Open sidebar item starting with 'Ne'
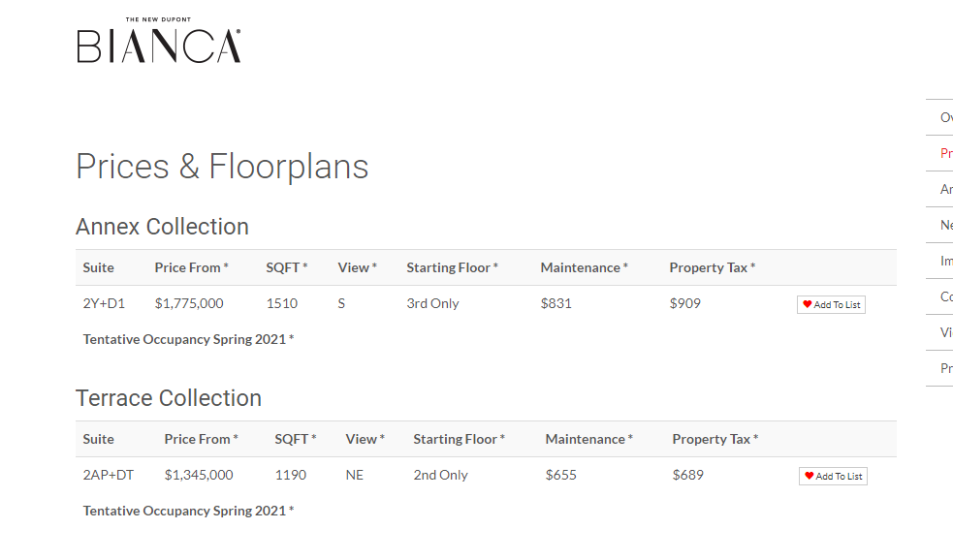The width and height of the screenshot is (953, 560). (945, 225)
